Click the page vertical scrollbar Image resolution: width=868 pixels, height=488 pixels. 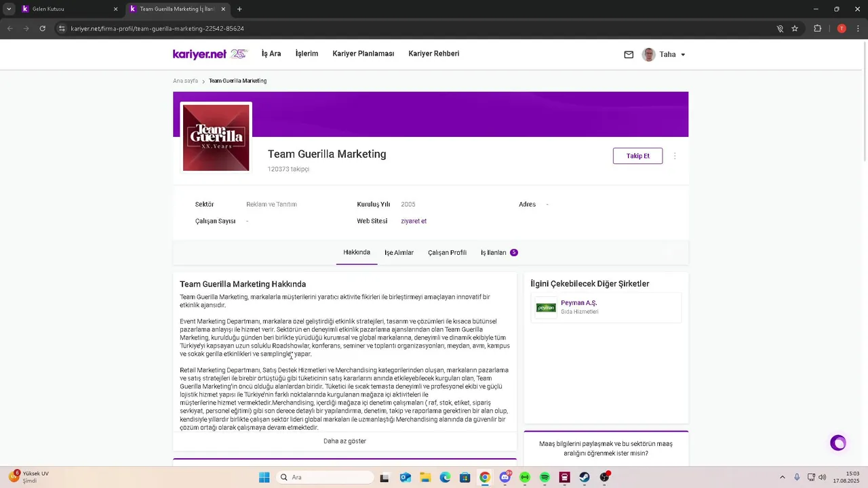[865, 102]
